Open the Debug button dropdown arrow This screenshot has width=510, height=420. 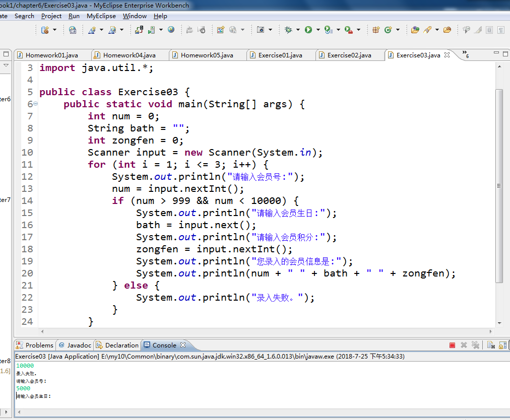(x=298, y=30)
